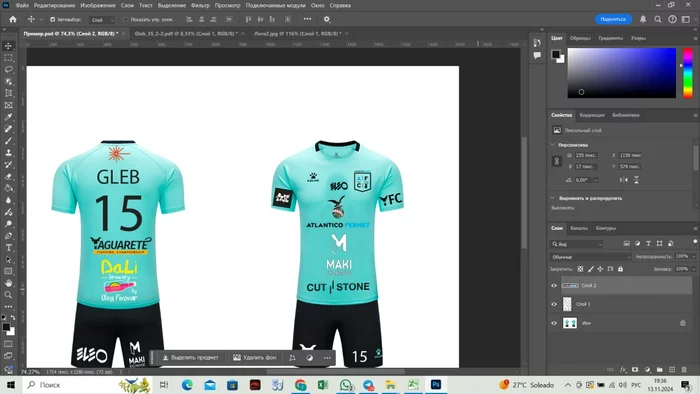Open notifications bell icon
Viewport: 700px width, 394px height.
coord(643,19)
